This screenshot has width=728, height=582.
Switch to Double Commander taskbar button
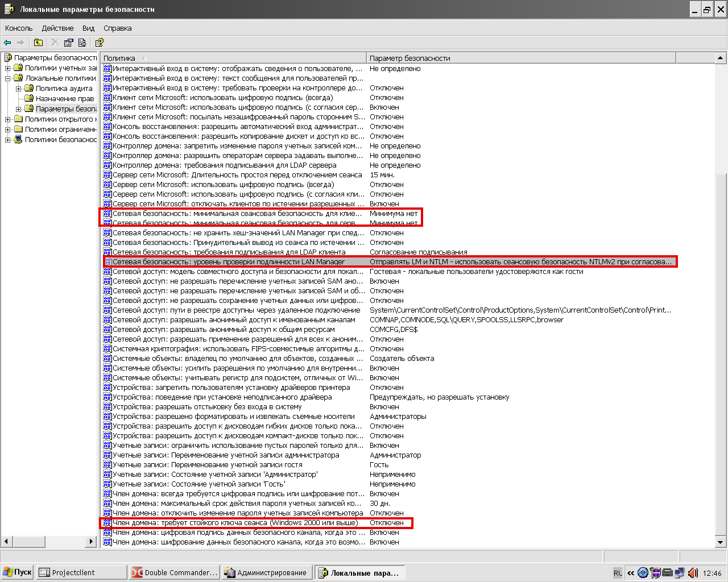(174, 572)
